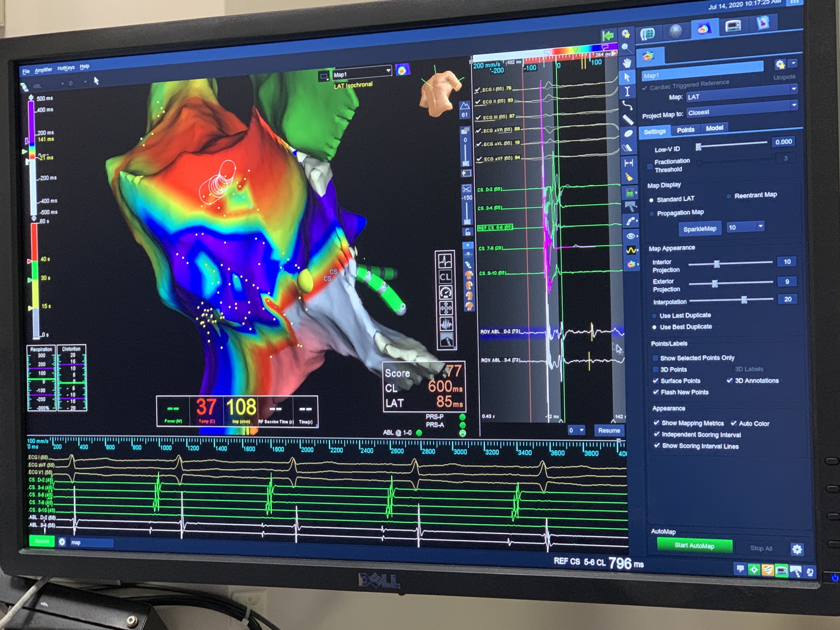This screenshot has height=630, width=840.
Task: Select the arrow pointer tool
Action: point(627,77)
